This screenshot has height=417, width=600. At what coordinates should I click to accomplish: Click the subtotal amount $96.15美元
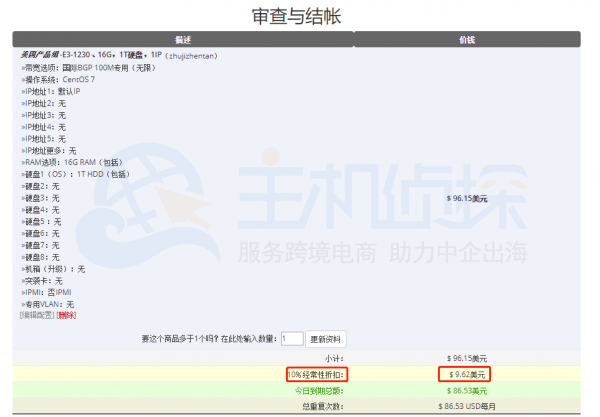click(x=467, y=358)
